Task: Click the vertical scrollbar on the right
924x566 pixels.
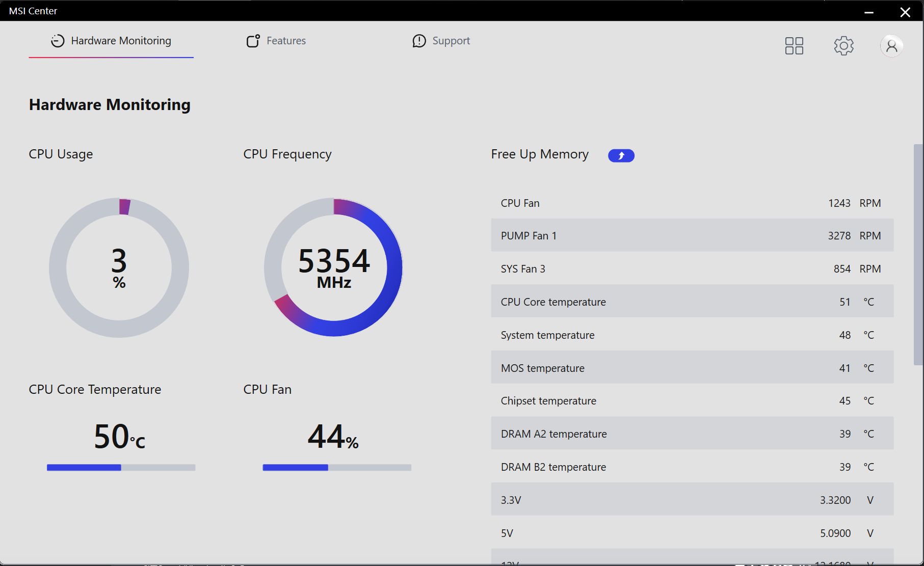Action: pos(918,255)
